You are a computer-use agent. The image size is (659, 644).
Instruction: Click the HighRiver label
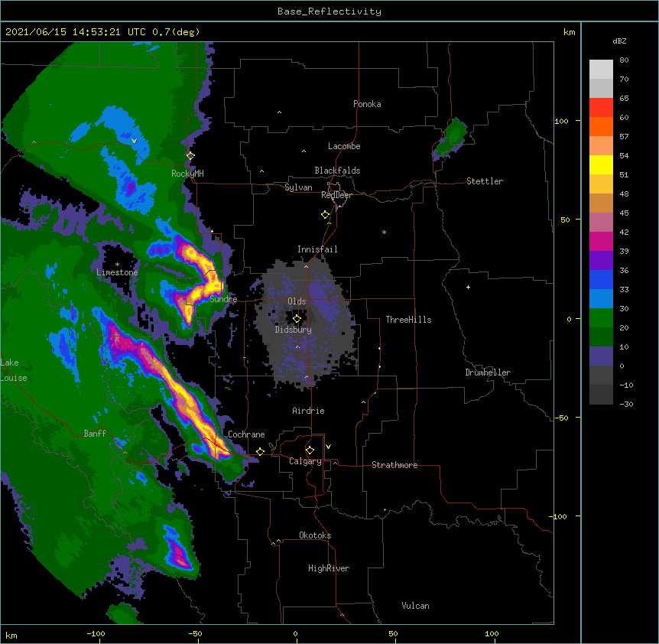pos(329,568)
